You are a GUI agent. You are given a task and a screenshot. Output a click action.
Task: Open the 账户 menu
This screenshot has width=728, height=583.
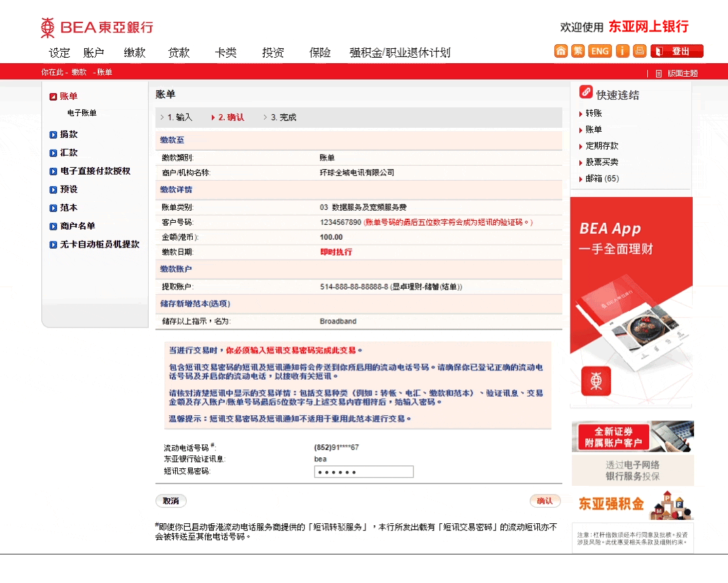(94, 53)
